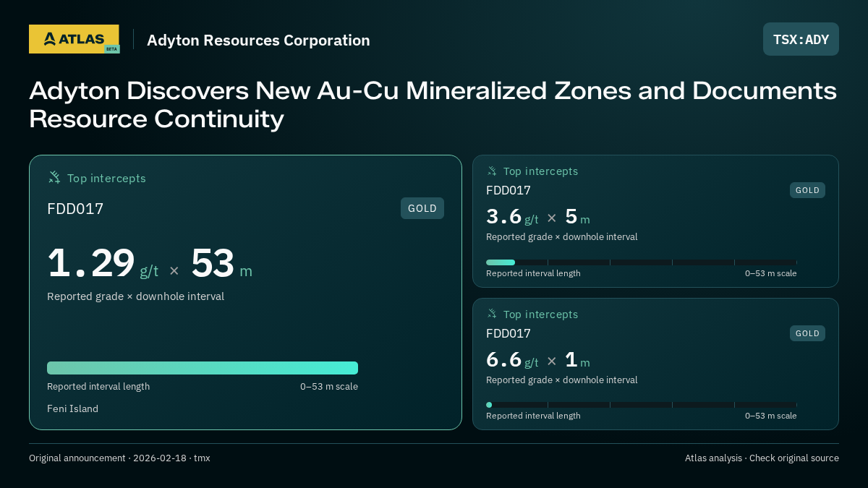Select the 1.29 g/t grade value
This screenshot has width=868, height=488.
click(x=103, y=264)
